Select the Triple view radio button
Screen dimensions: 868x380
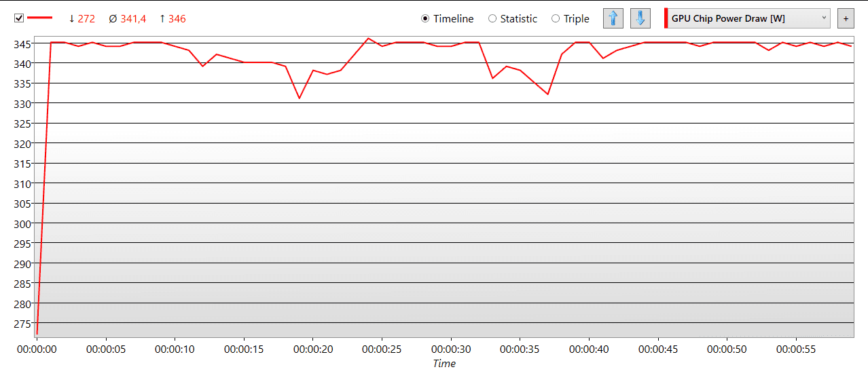point(571,19)
